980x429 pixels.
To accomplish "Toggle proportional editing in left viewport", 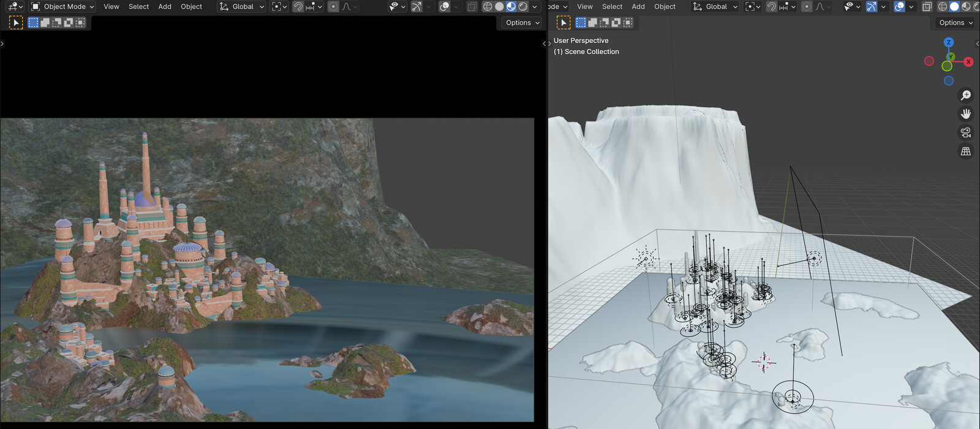I will coord(333,7).
